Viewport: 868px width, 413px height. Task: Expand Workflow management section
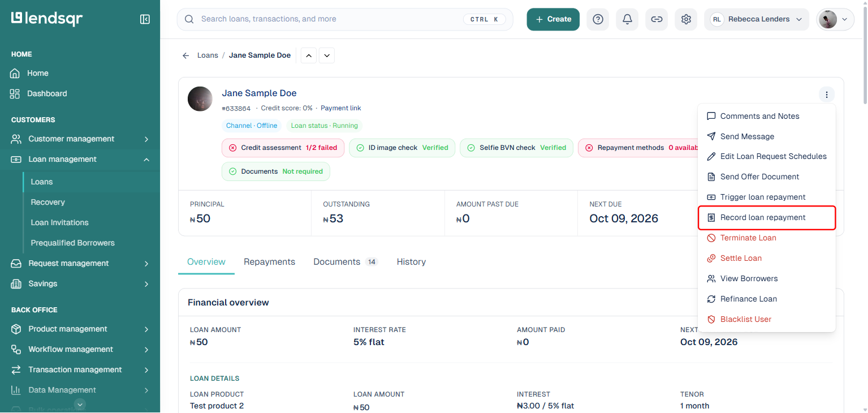coord(80,349)
